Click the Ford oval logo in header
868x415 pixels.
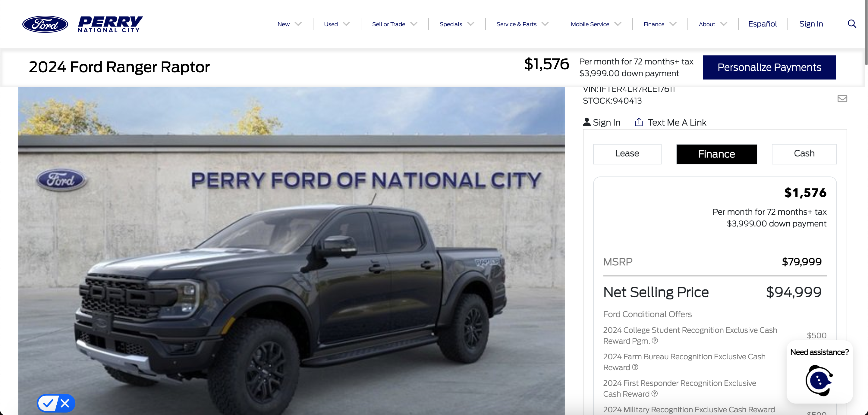coord(45,24)
